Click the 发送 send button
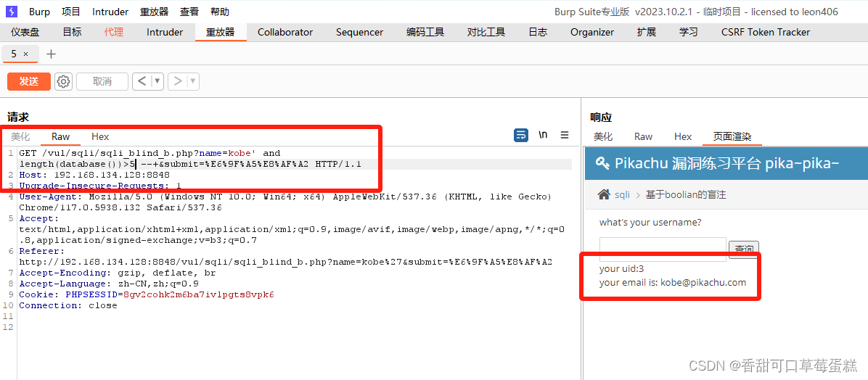Screen dimensions: 868x380 coord(29,81)
